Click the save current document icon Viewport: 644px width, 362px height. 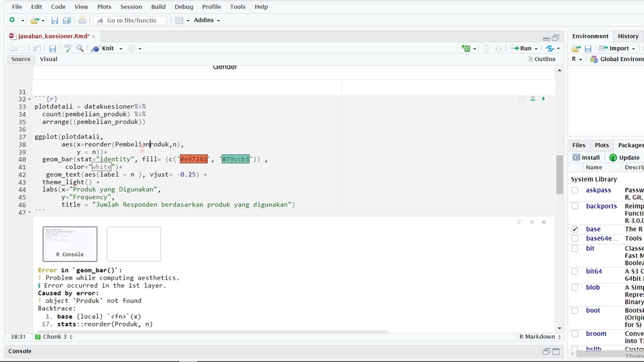point(52,48)
